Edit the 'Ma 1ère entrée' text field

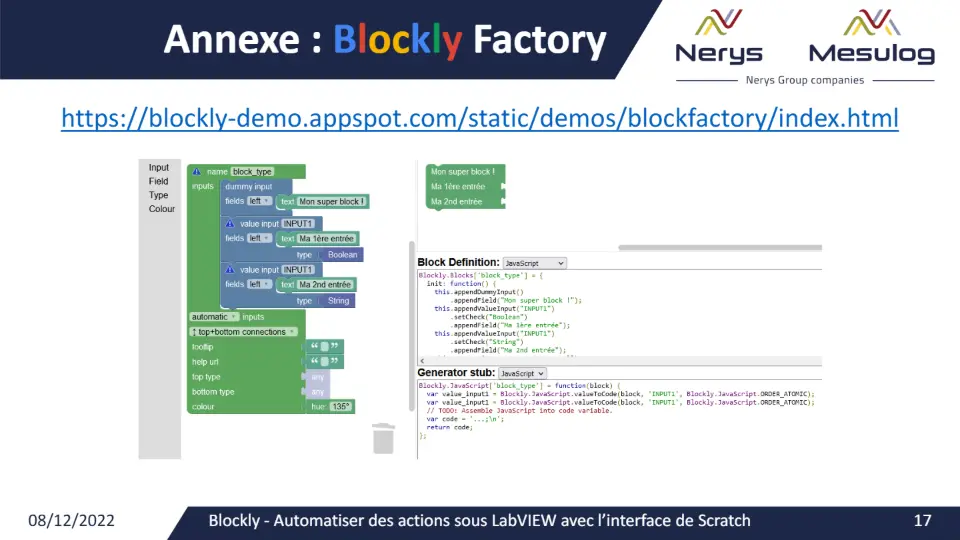click(326, 239)
